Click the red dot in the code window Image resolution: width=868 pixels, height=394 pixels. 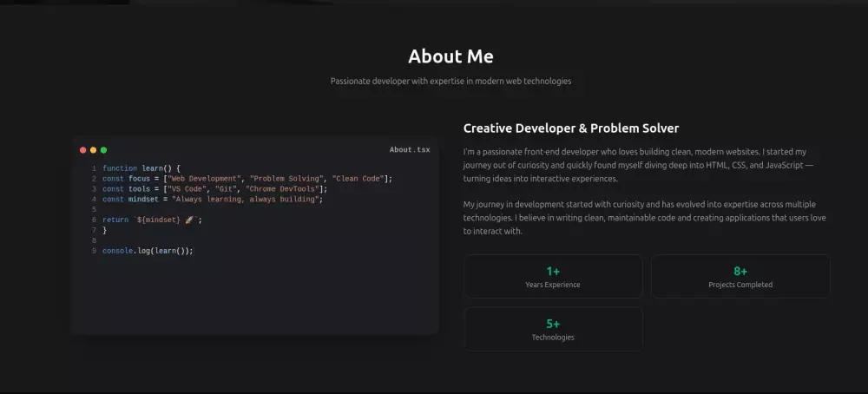point(83,150)
